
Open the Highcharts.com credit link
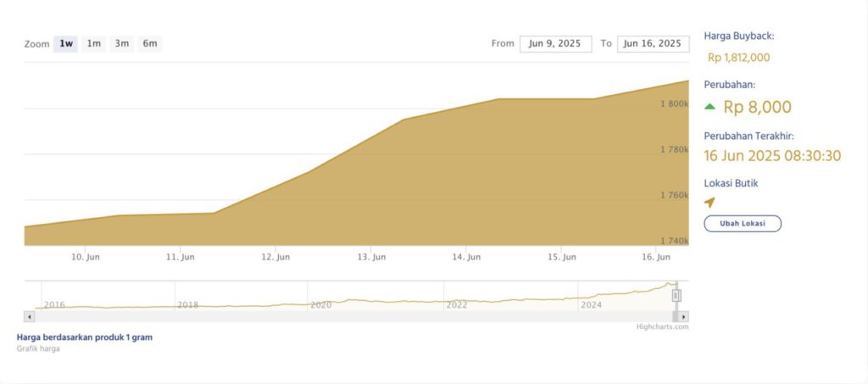tap(662, 326)
